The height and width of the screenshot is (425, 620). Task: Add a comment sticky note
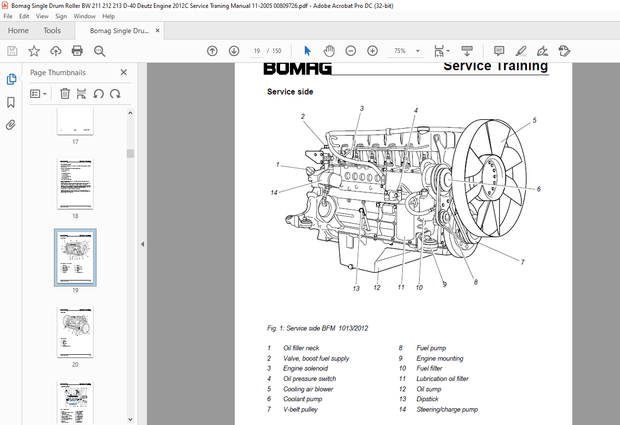tap(499, 51)
